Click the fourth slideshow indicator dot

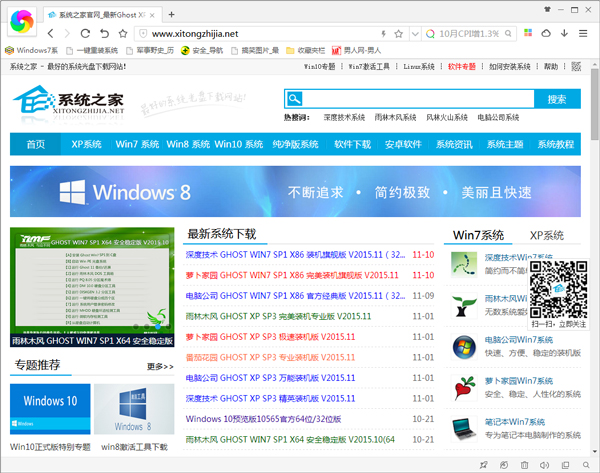168,326
